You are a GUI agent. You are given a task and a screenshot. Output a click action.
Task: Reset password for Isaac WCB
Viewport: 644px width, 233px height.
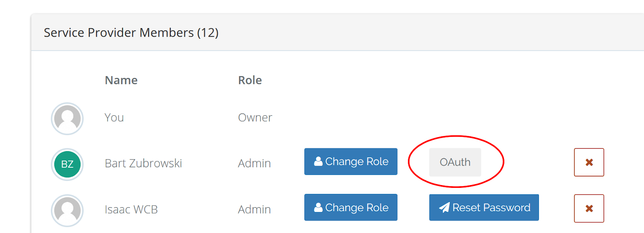click(x=484, y=207)
